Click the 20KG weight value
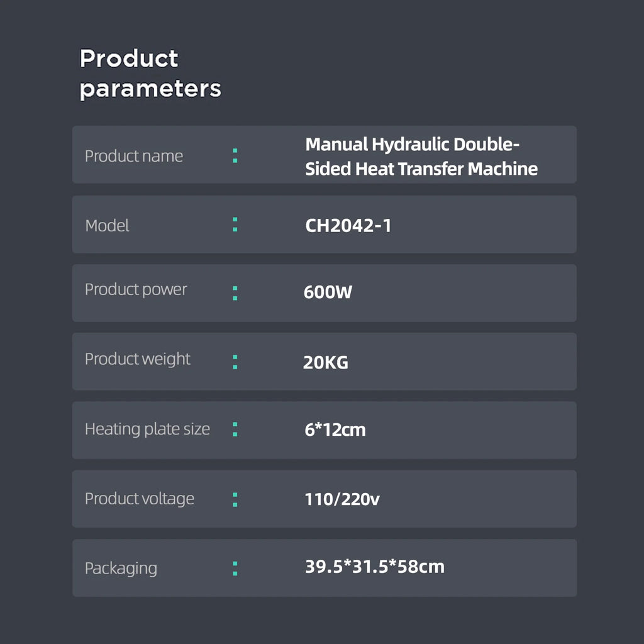 coord(325,362)
